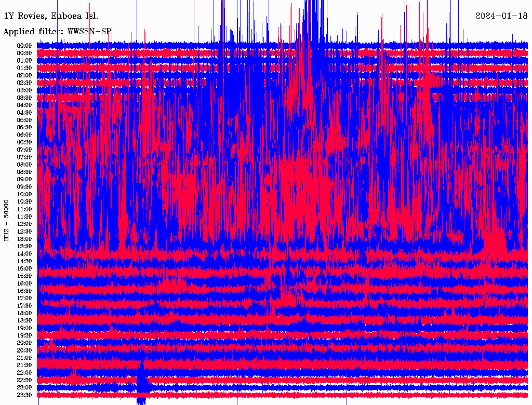The height and width of the screenshot is (405, 532).
Task: Choose the 22:00 time label
Action: coord(24,373)
